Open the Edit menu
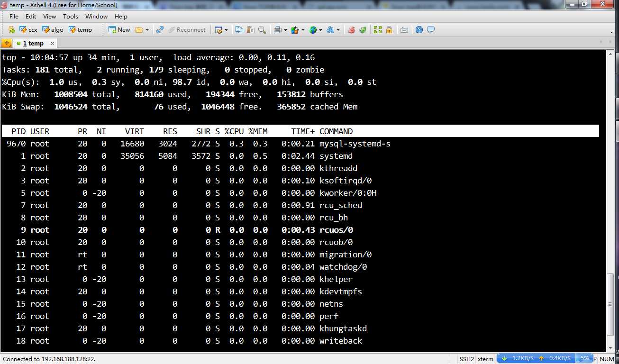 click(31, 16)
